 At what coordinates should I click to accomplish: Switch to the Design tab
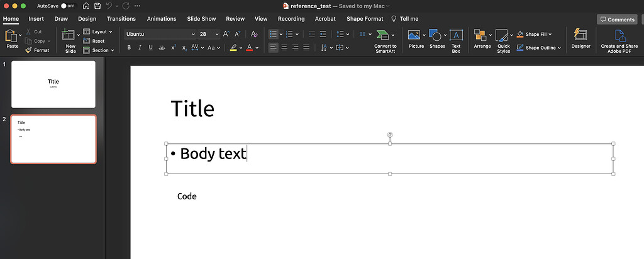point(87,19)
